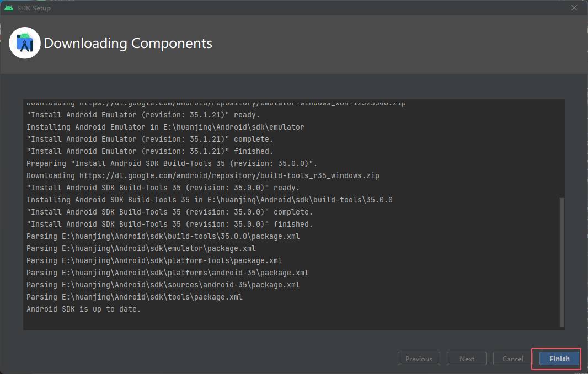This screenshot has width=588, height=374.
Task: Click the build-tools_r35_windows.zip download line
Action: (203, 175)
